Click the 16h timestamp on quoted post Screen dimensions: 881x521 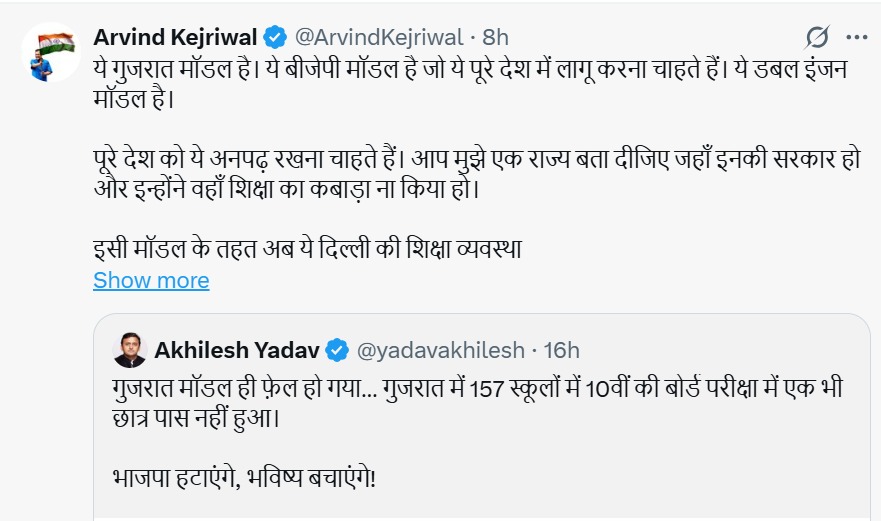click(x=562, y=350)
